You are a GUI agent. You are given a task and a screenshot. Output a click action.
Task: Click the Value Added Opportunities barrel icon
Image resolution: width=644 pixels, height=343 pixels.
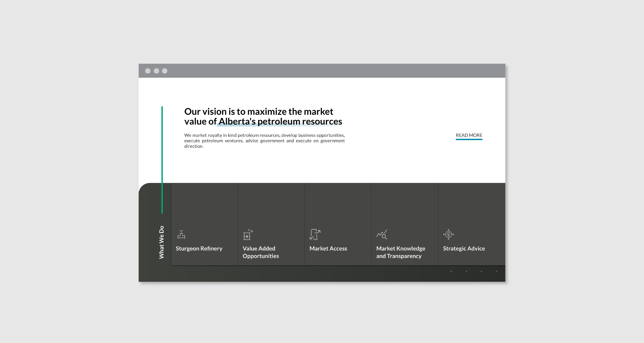pyautogui.click(x=248, y=234)
